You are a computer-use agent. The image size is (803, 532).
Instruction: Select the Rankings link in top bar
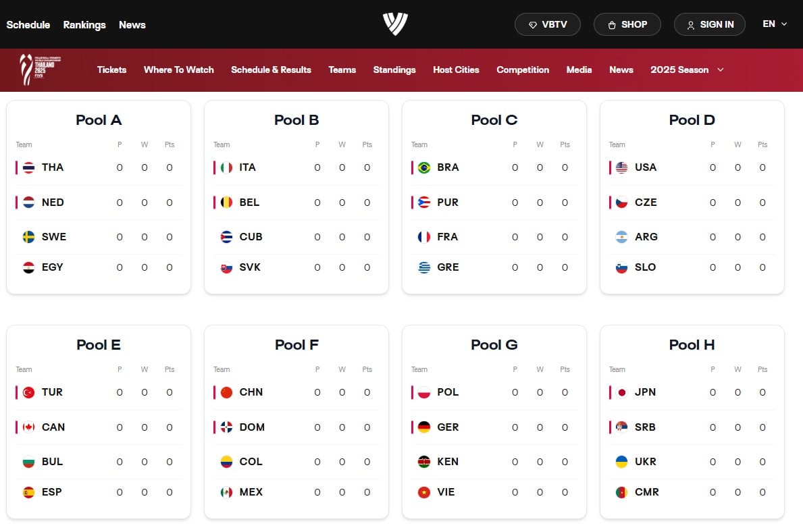pyautogui.click(x=84, y=24)
